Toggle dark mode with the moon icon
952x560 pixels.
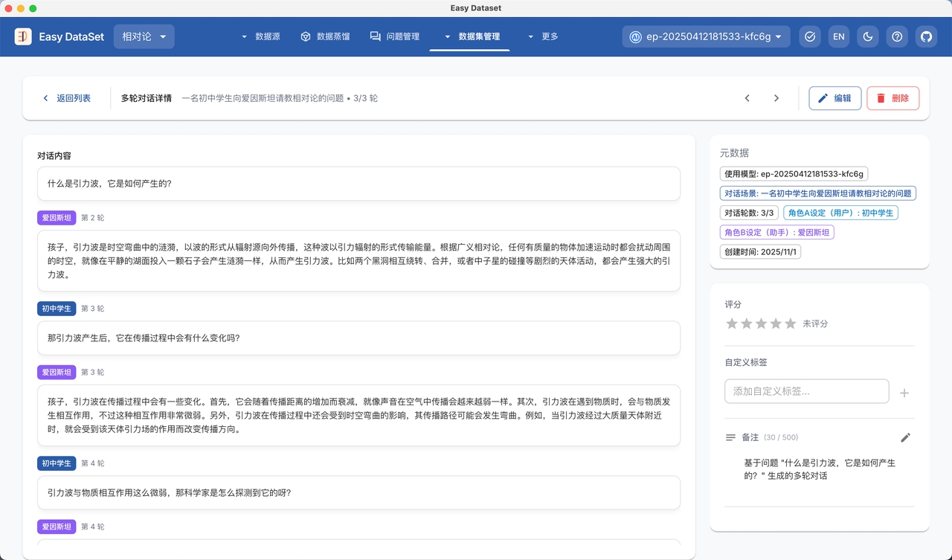click(868, 36)
